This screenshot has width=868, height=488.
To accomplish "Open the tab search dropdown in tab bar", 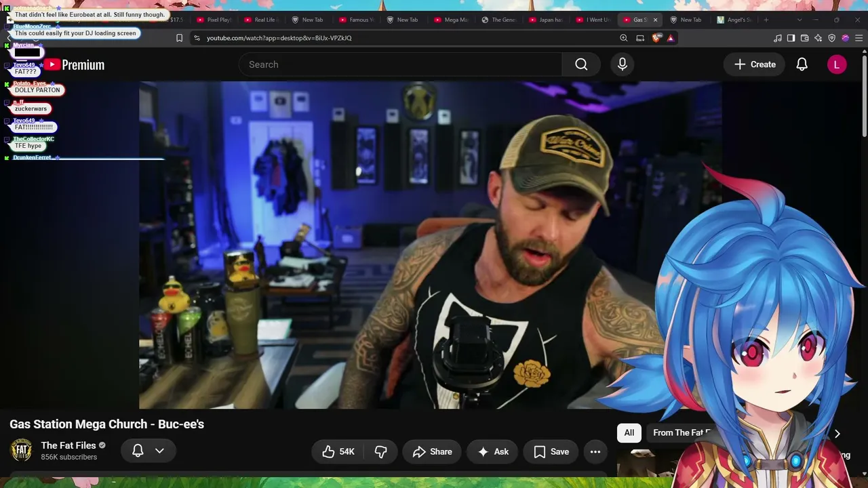I will [800, 20].
